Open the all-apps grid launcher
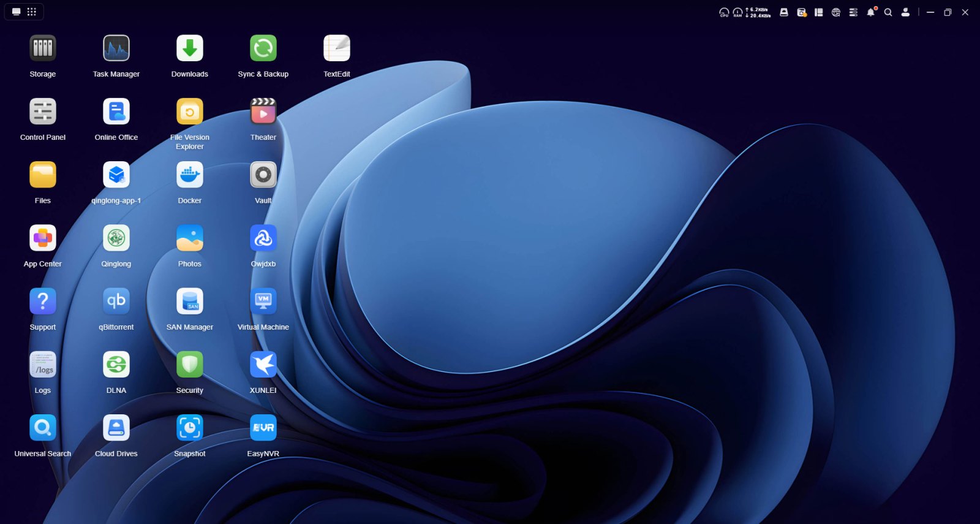The image size is (980, 524). (x=32, y=12)
